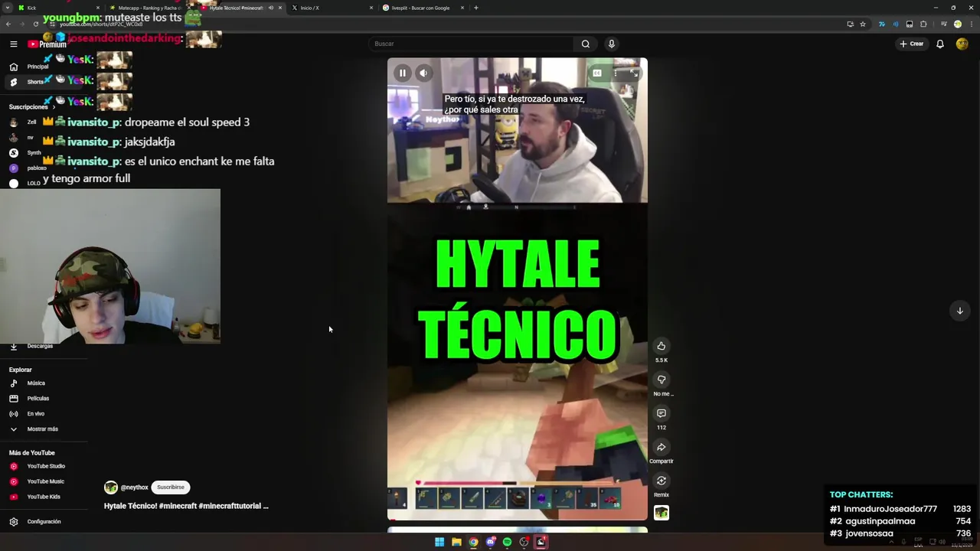The image size is (980, 551).
Task: Reload the page in Chrome
Action: tap(35, 24)
